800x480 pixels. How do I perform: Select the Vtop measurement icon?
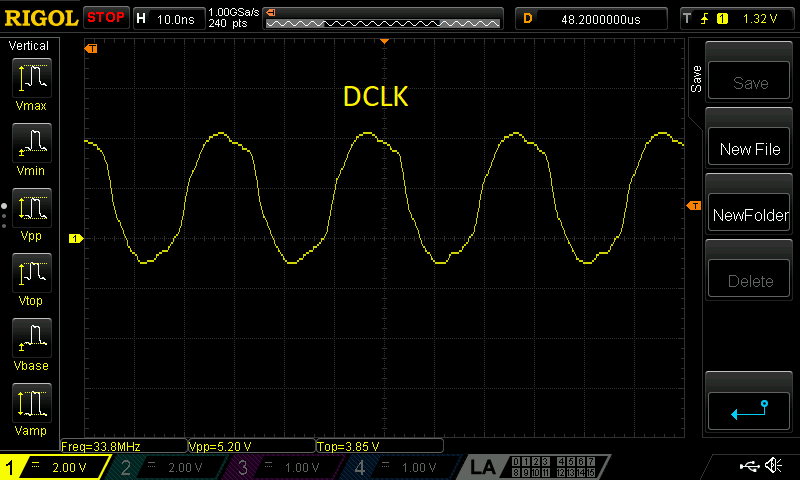point(32,273)
